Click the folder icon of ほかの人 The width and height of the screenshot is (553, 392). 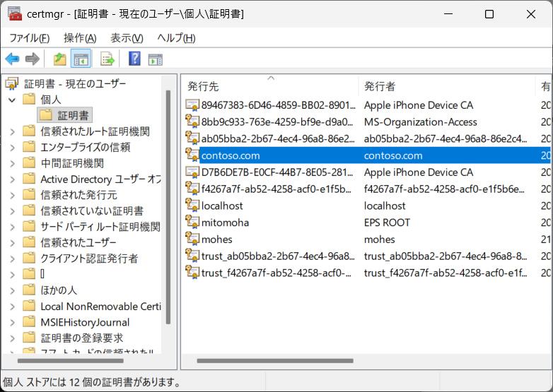29,290
